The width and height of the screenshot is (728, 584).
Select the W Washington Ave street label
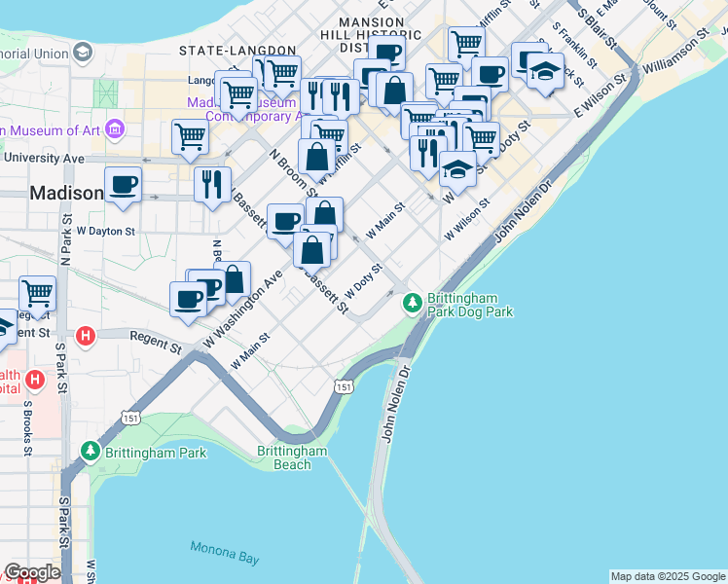tap(242, 309)
